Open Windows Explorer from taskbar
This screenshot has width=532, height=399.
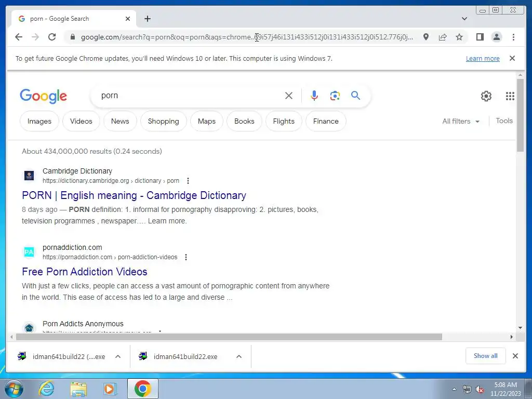[x=78, y=389]
